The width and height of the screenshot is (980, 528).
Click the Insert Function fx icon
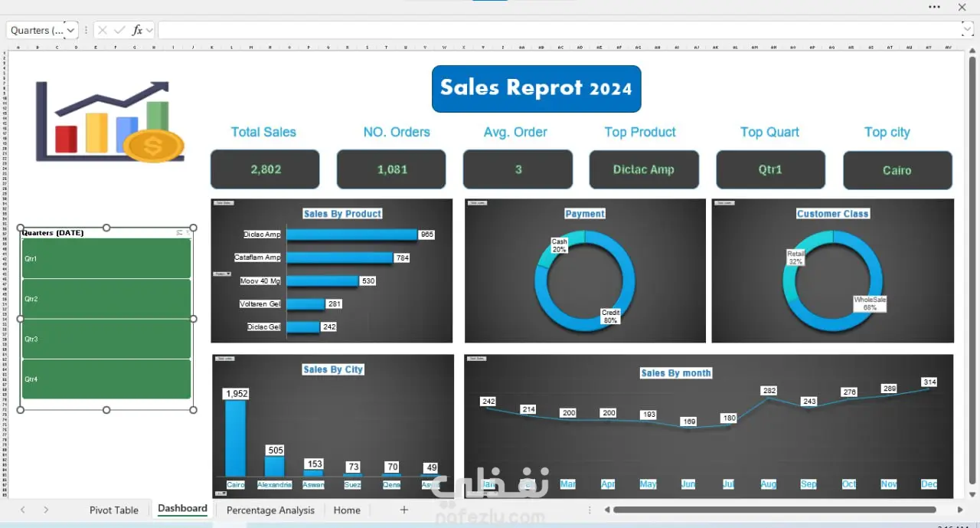click(137, 30)
